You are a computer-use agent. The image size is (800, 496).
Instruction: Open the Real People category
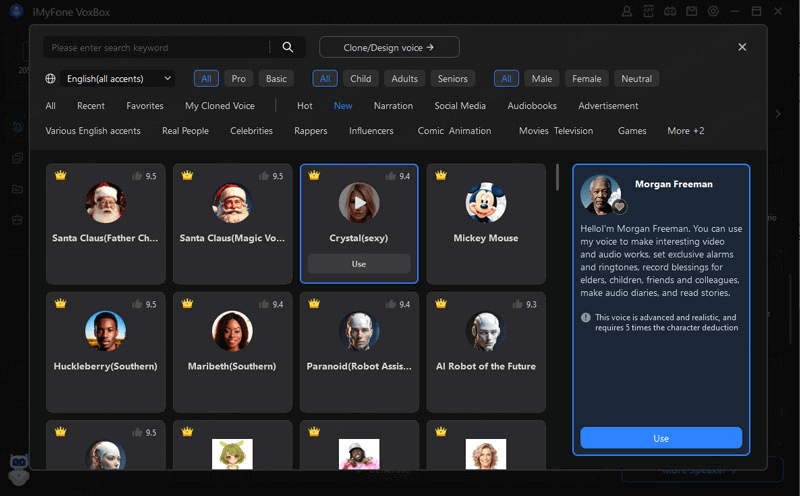(185, 131)
